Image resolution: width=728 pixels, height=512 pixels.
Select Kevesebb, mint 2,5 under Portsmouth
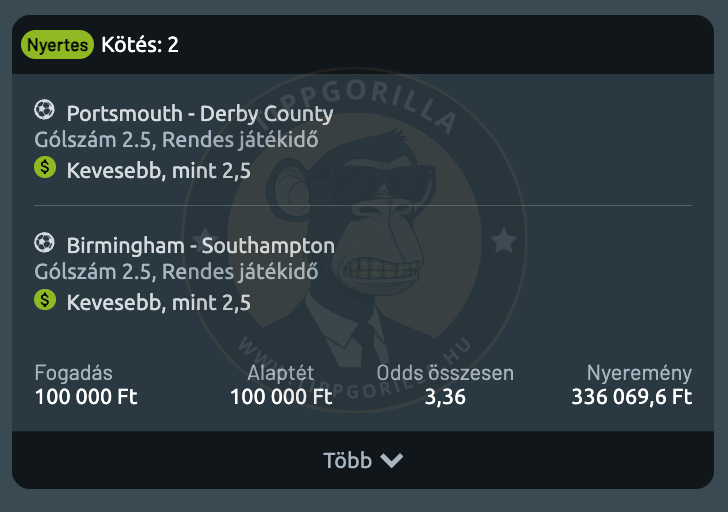[159, 171]
